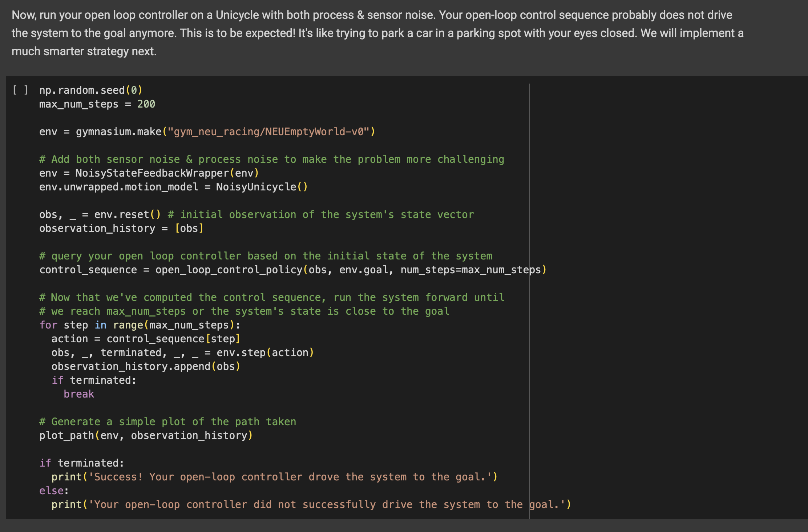Click the break statement inside the loop
Image resolution: width=808 pixels, height=532 pixels.
pyautogui.click(x=79, y=394)
